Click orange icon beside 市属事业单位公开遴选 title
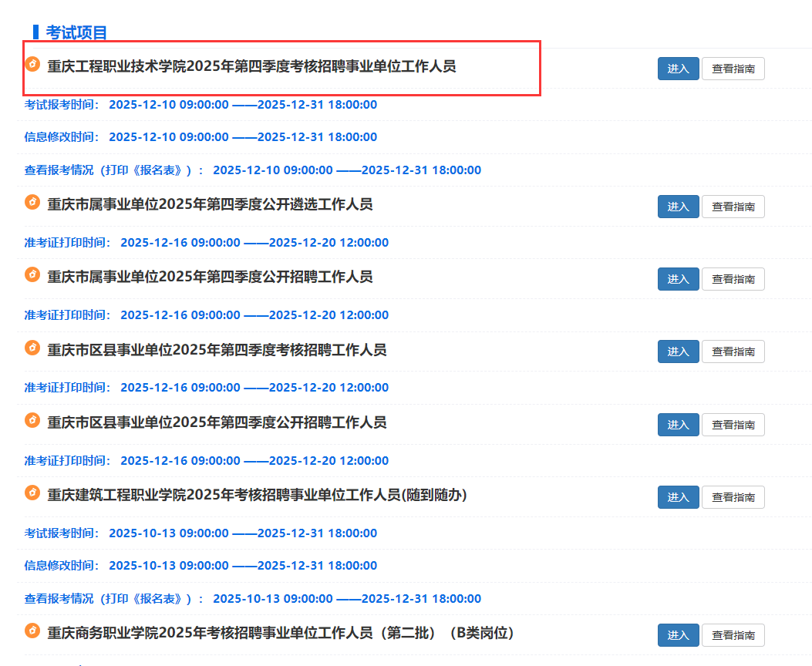The width and height of the screenshot is (812, 666). (x=32, y=202)
